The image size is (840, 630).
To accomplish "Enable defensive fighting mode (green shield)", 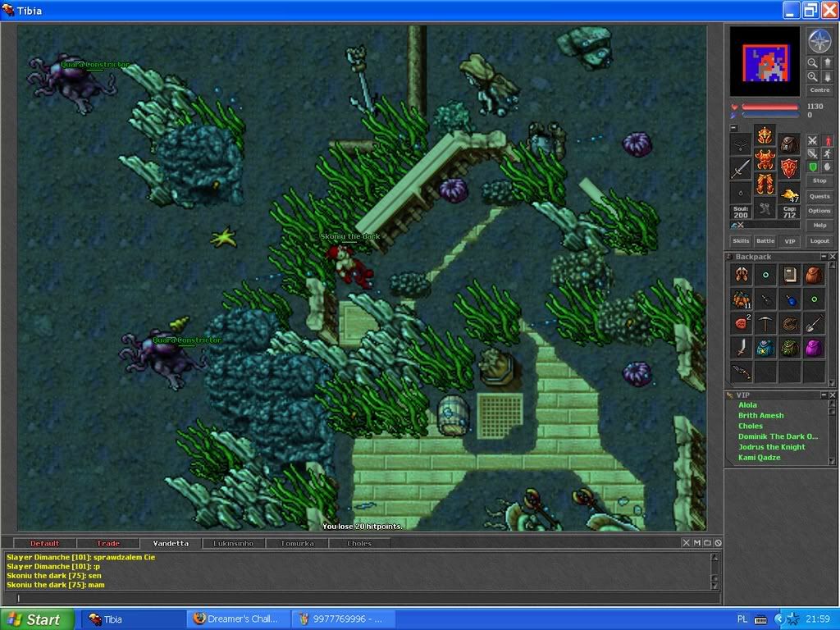I will [813, 167].
